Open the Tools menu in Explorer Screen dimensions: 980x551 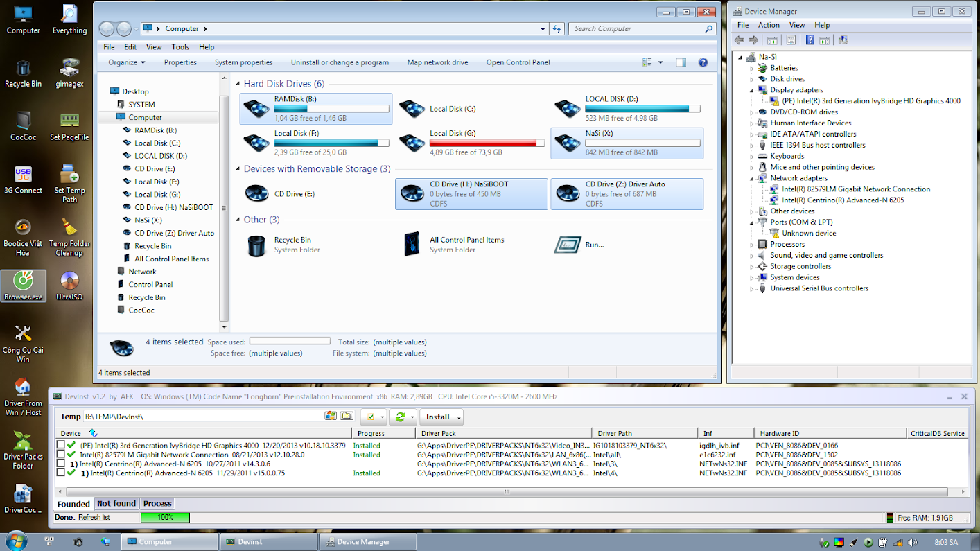click(180, 47)
